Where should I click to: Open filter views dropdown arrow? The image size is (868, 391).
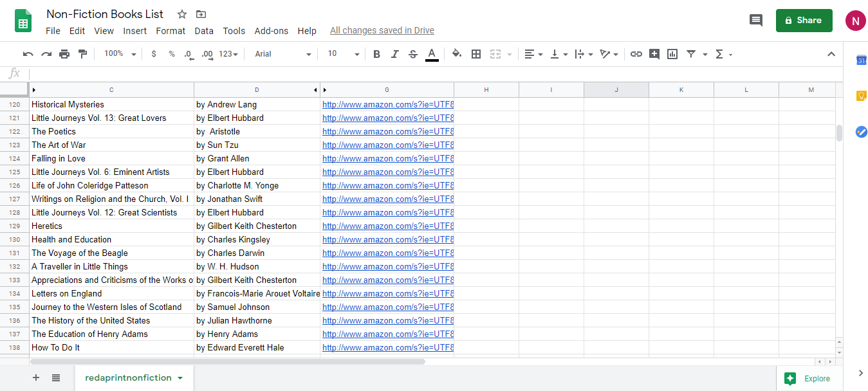click(705, 55)
